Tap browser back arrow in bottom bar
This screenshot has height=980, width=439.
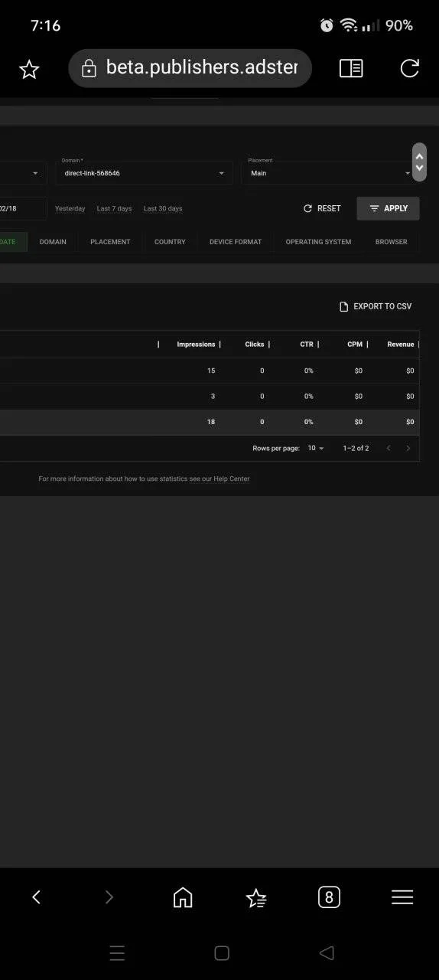point(36,897)
